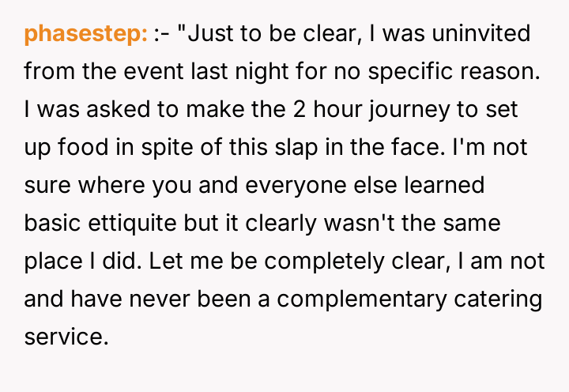Click the word "complementary" in the message
Viewport: 569px width, 392px height.
382,300
